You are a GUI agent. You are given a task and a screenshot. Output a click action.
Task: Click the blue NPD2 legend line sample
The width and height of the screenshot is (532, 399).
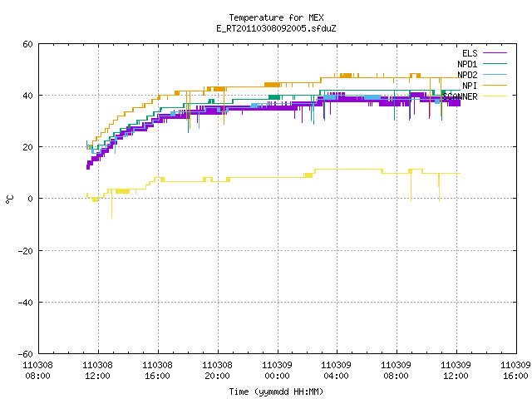pyautogui.click(x=495, y=74)
